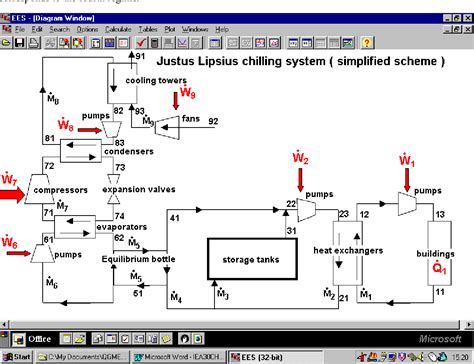The width and height of the screenshot is (474, 364).
Task: Click the 'buildings' label
Action: (x=435, y=254)
